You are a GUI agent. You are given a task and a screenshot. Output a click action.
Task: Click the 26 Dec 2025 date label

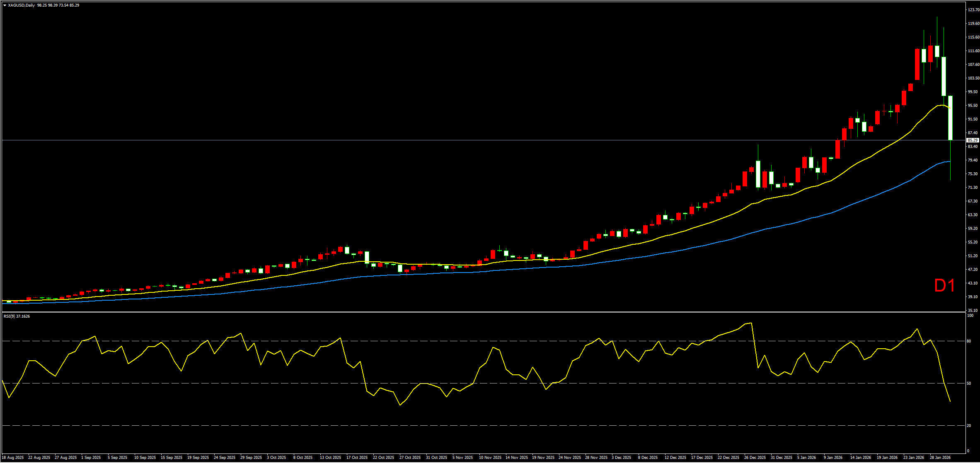pyautogui.click(x=755, y=458)
